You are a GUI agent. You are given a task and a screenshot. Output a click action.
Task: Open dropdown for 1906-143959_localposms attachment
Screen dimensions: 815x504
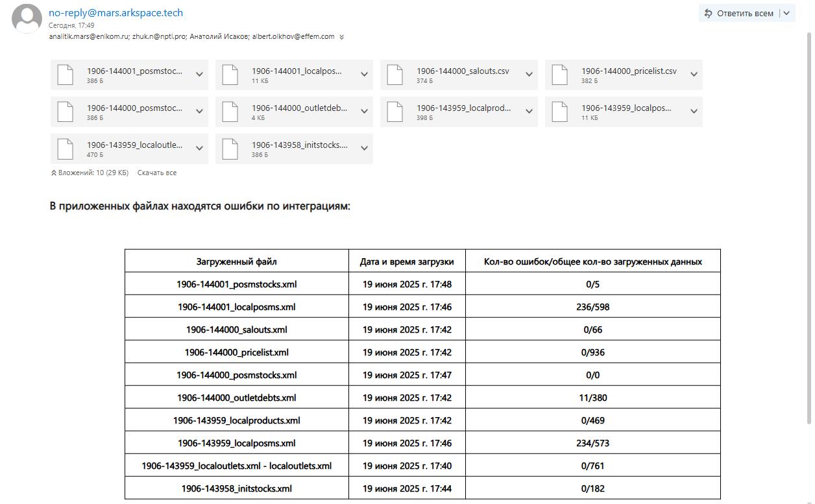(x=694, y=112)
